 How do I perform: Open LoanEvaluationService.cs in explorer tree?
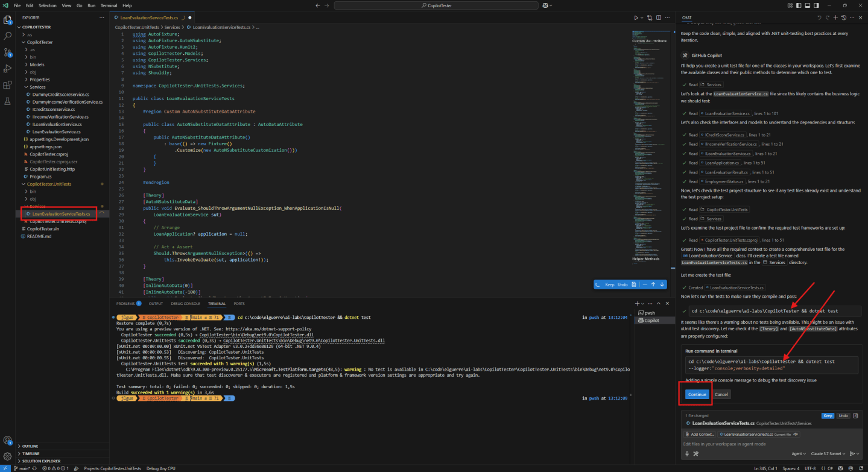56,131
